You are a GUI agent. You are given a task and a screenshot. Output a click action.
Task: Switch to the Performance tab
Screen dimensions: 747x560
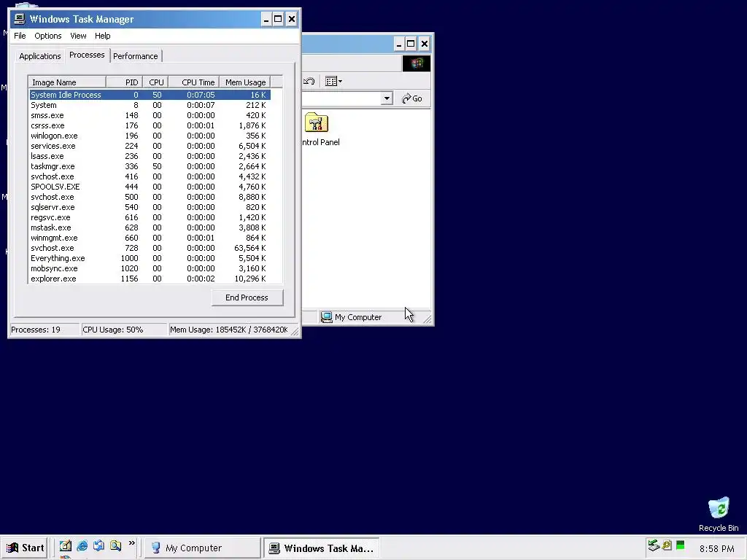click(x=135, y=56)
